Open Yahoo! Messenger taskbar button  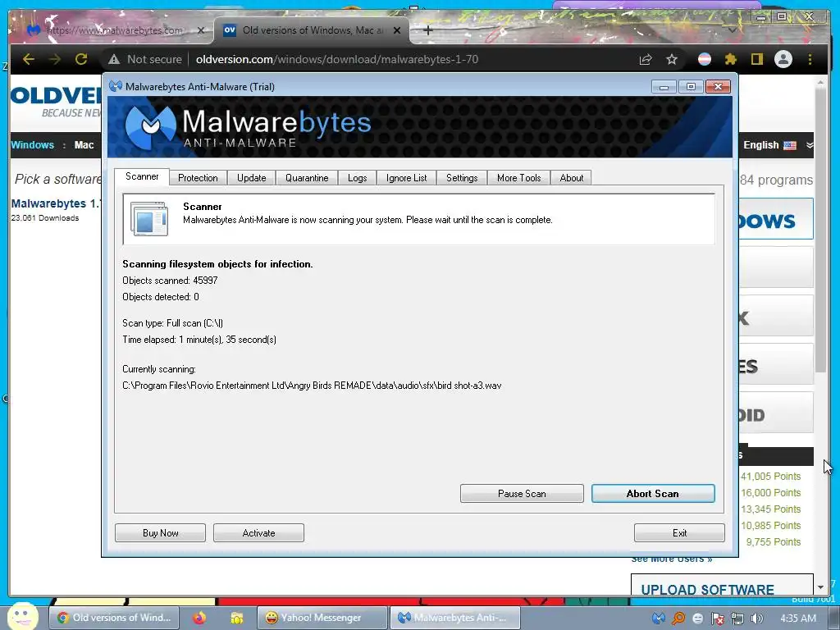click(322, 618)
